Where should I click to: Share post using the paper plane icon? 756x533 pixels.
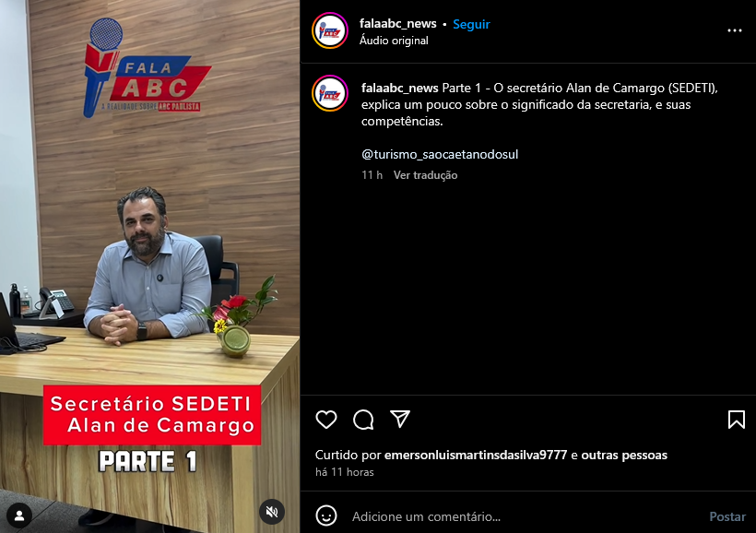pos(400,420)
